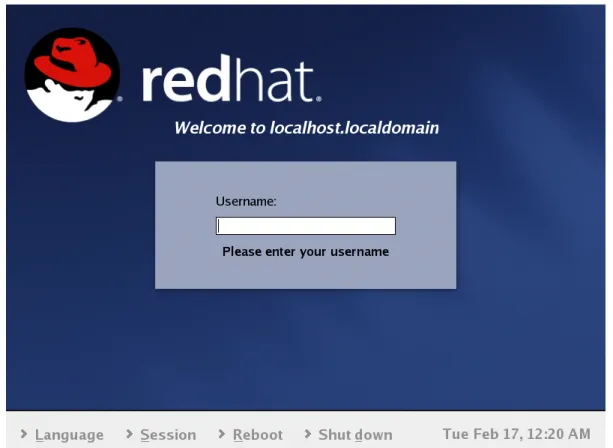Viewport: 613px width, 448px height.
Task: Click the Red Hat shadowman logo
Action: (73, 75)
